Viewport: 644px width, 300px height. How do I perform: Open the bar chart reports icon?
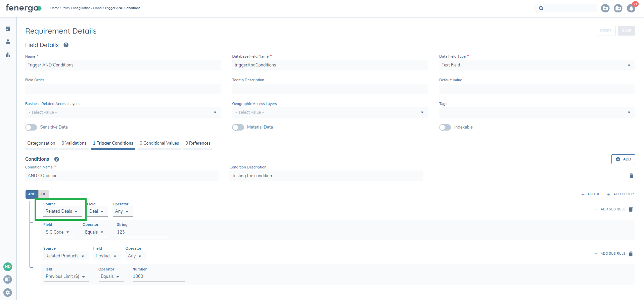pyautogui.click(x=8, y=55)
